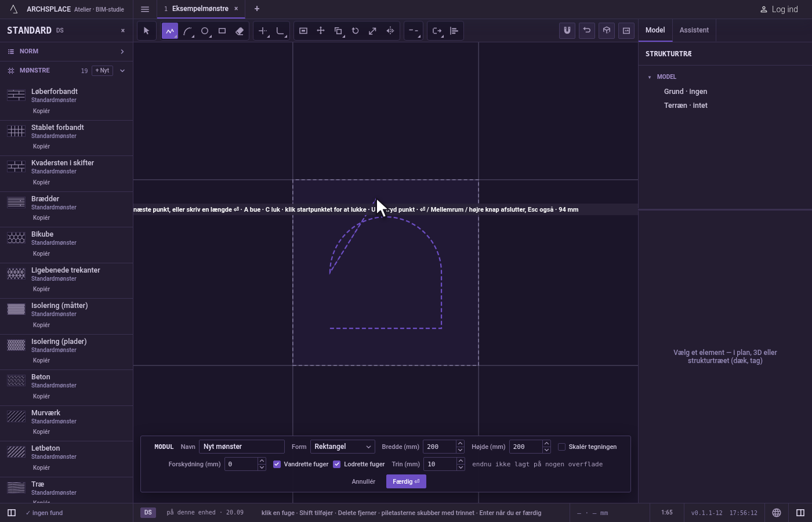Screen dimensions: 812x522
Task: Switch to the Assistent tab
Action: tap(694, 30)
